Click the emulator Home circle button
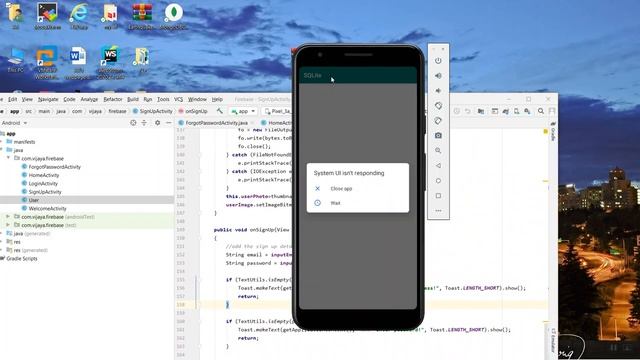Viewport: 640px width, 360px height. click(x=438, y=181)
